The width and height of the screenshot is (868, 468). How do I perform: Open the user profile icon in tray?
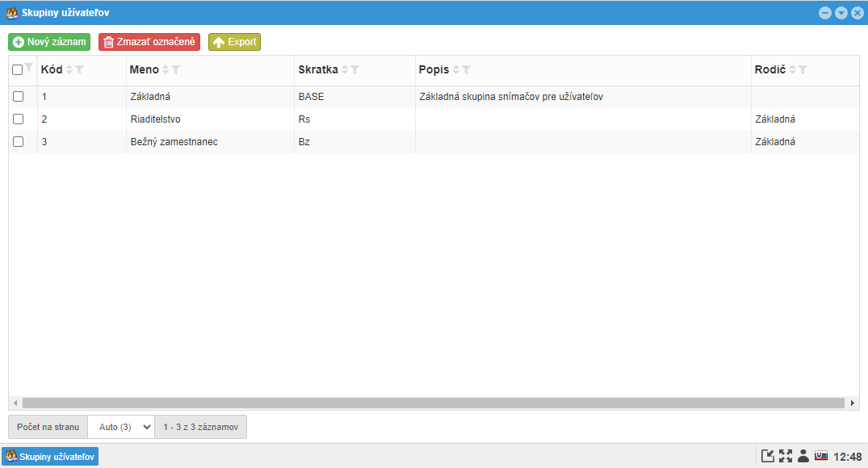(803, 456)
